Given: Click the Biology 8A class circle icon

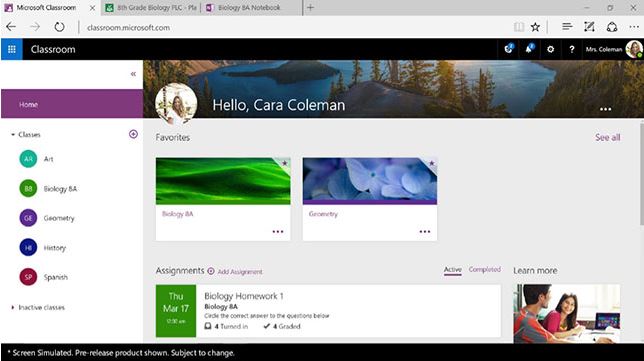Looking at the screenshot, I should 28,189.
